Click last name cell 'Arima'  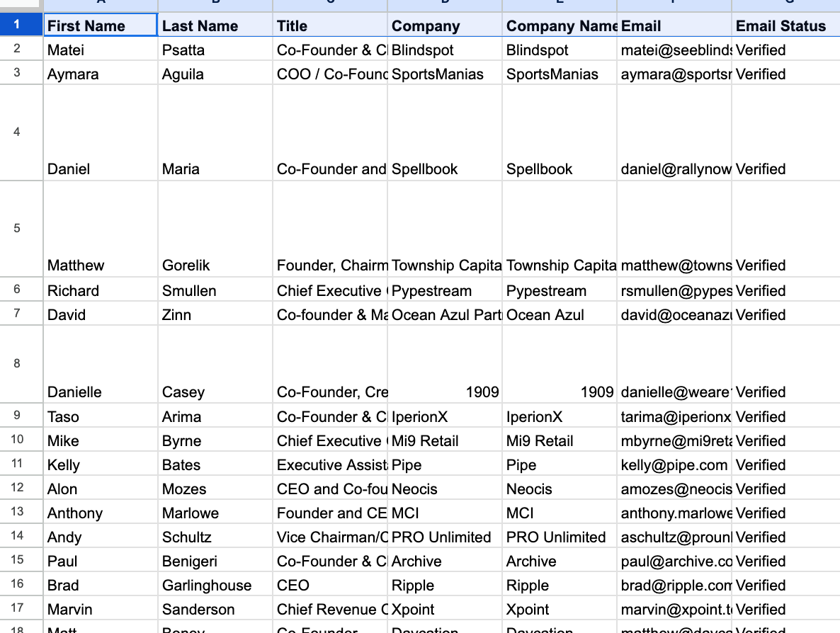tap(215, 416)
